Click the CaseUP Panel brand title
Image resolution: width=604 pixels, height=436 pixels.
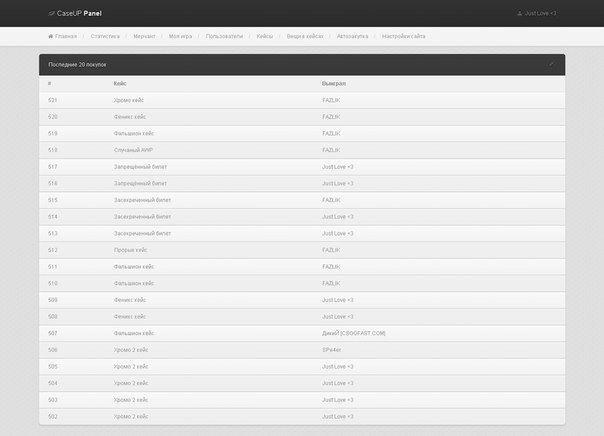(x=79, y=14)
